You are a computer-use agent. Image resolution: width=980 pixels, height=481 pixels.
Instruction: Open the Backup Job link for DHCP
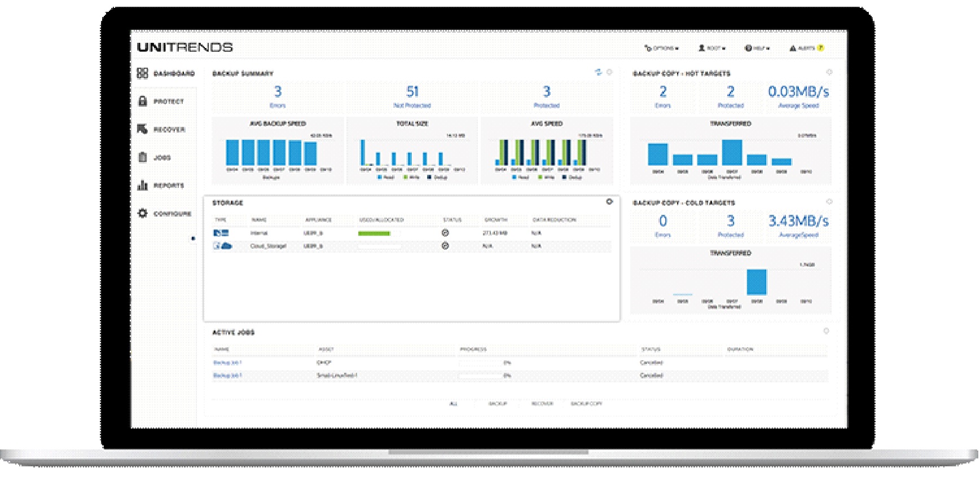pyautogui.click(x=227, y=363)
